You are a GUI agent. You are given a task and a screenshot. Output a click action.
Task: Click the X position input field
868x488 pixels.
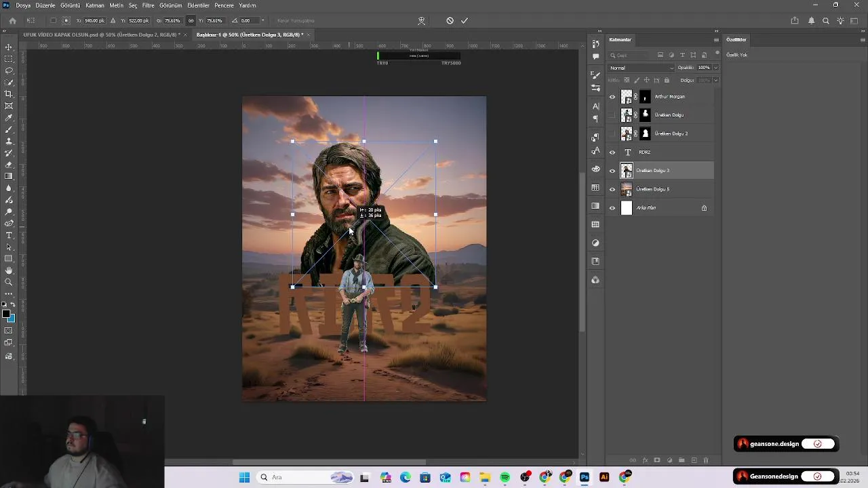click(94, 20)
